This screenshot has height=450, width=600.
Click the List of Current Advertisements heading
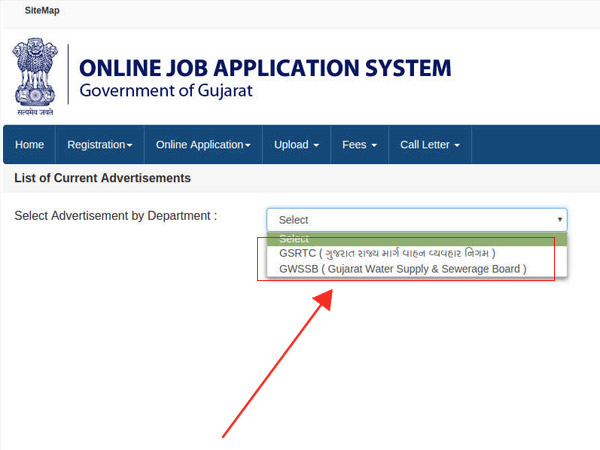pyautogui.click(x=103, y=178)
